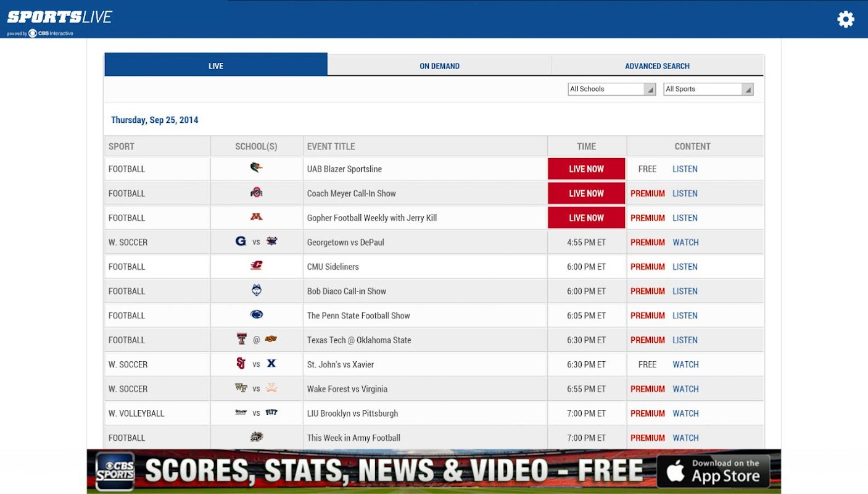The width and height of the screenshot is (868, 494).
Task: Click the Pitt logo
Action: coord(271,412)
